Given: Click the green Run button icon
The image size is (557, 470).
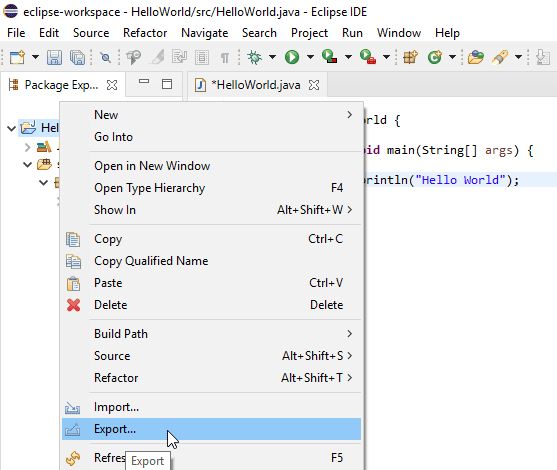Looking at the screenshot, I should 292,57.
